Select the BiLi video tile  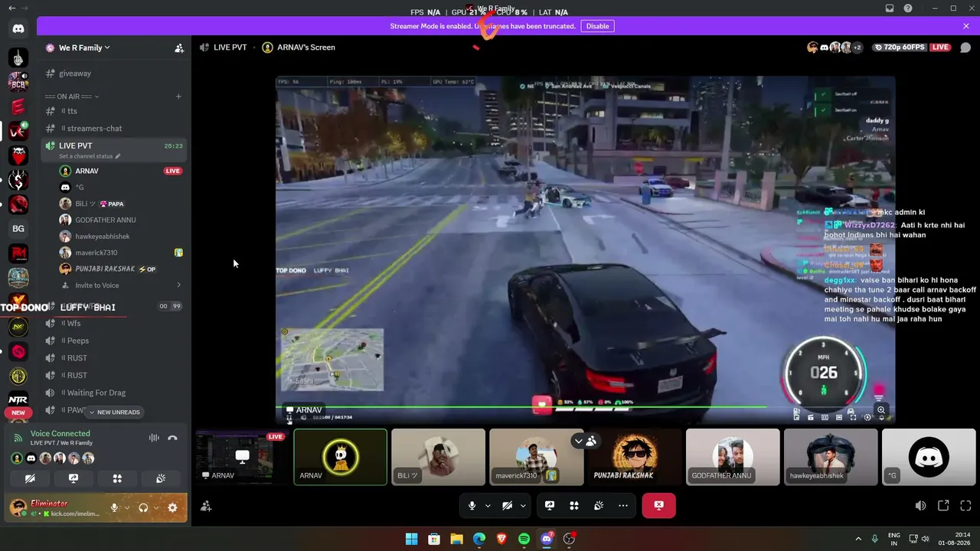pos(438,457)
